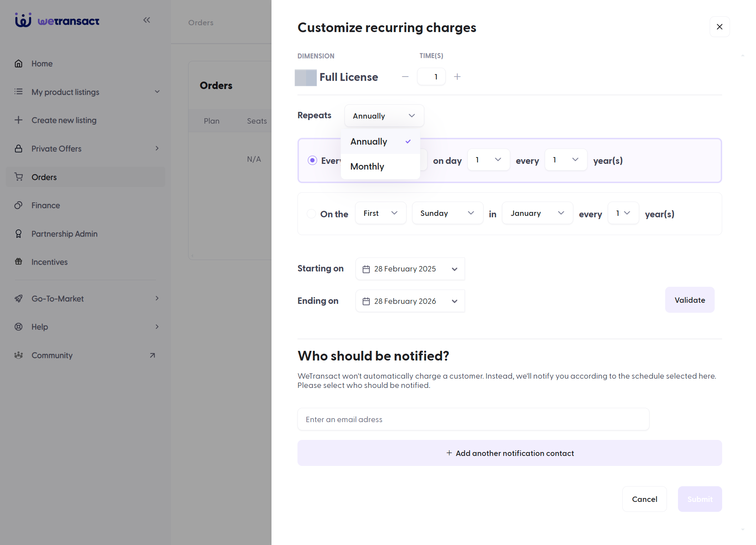This screenshot has width=756, height=545.
Task: Open the Ending on date picker
Action: (410, 301)
